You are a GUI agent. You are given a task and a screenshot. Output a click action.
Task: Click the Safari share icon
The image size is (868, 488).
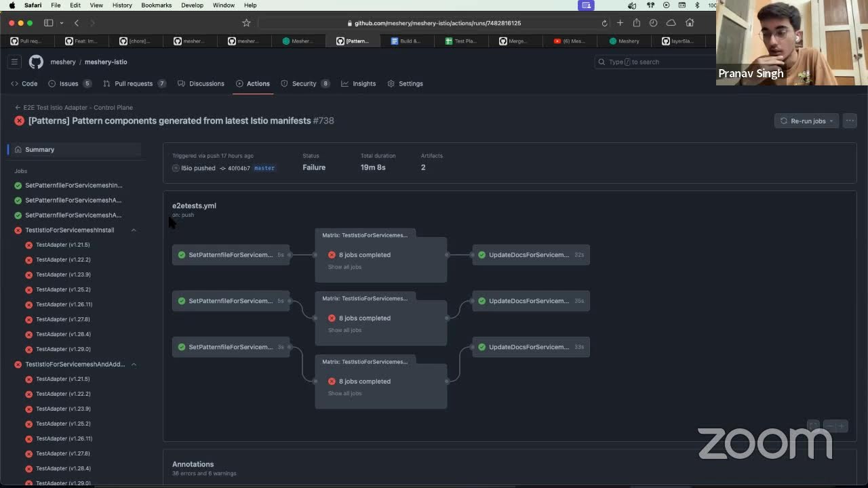(x=636, y=22)
